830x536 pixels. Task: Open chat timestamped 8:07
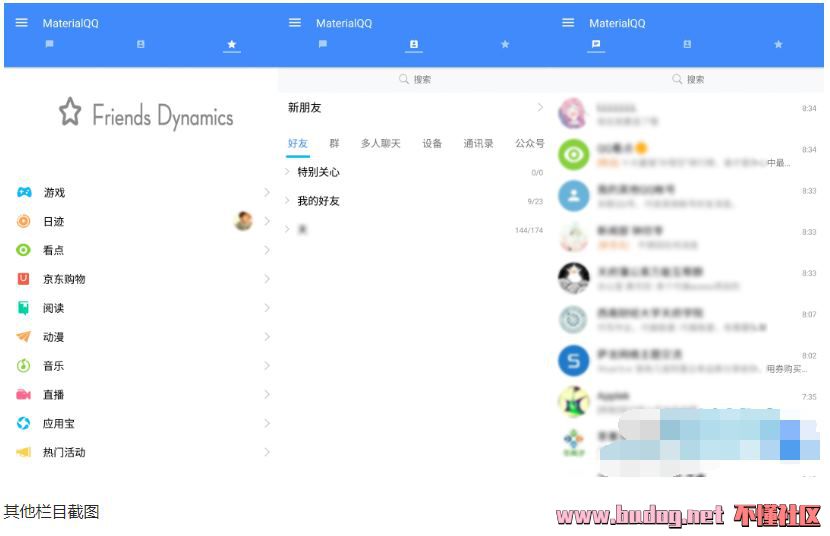click(x=688, y=320)
